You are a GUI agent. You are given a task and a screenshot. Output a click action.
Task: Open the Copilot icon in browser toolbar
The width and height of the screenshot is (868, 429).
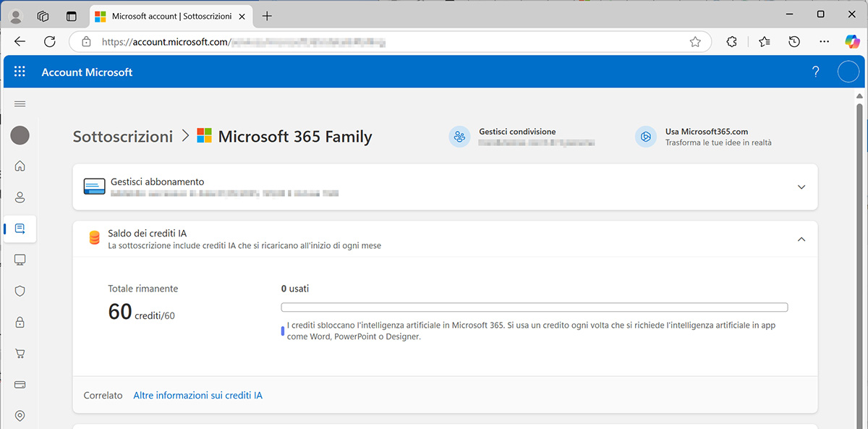(852, 42)
